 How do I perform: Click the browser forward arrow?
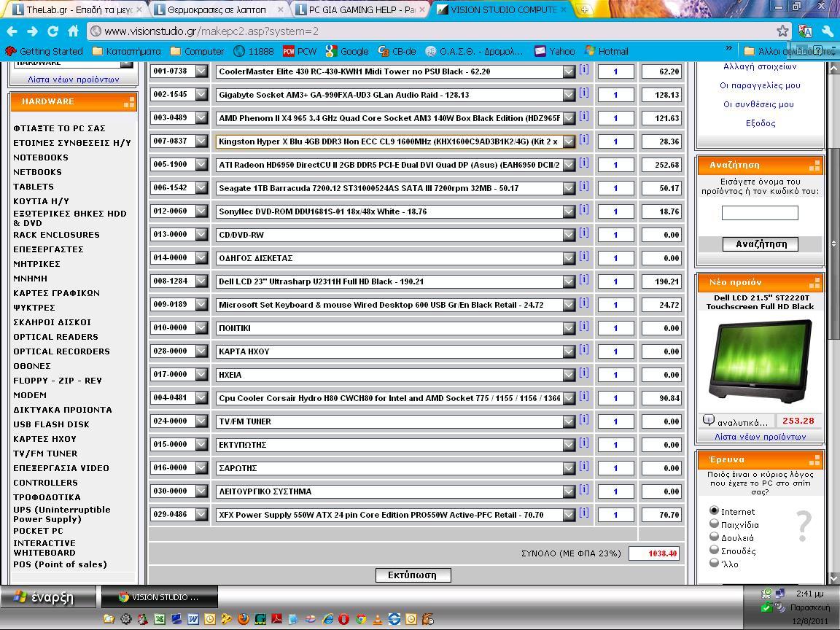click(x=33, y=31)
